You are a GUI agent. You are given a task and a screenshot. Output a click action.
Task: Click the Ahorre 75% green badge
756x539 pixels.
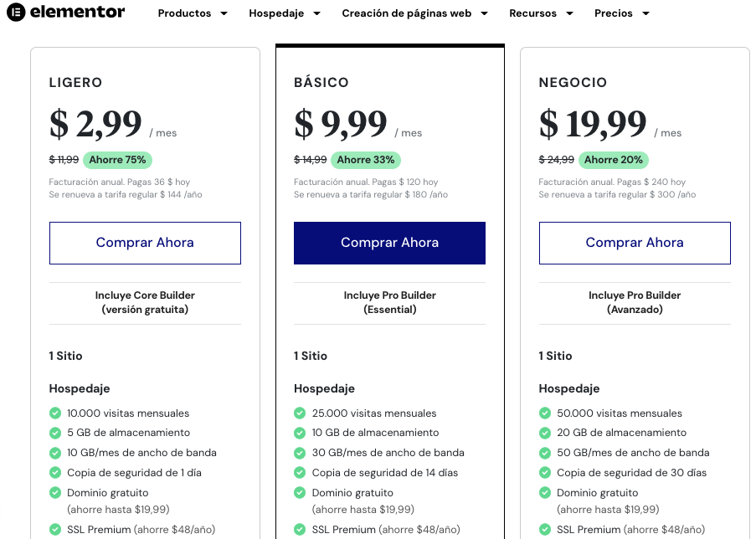[x=117, y=160]
